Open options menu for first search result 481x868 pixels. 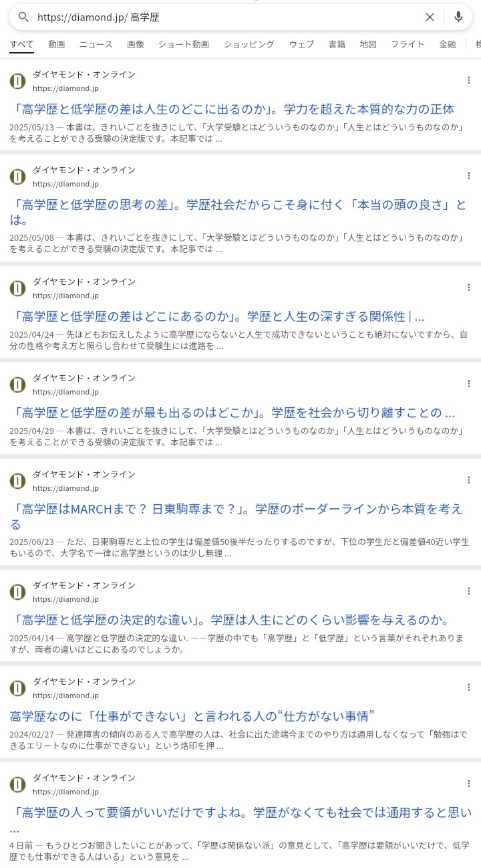[468, 80]
